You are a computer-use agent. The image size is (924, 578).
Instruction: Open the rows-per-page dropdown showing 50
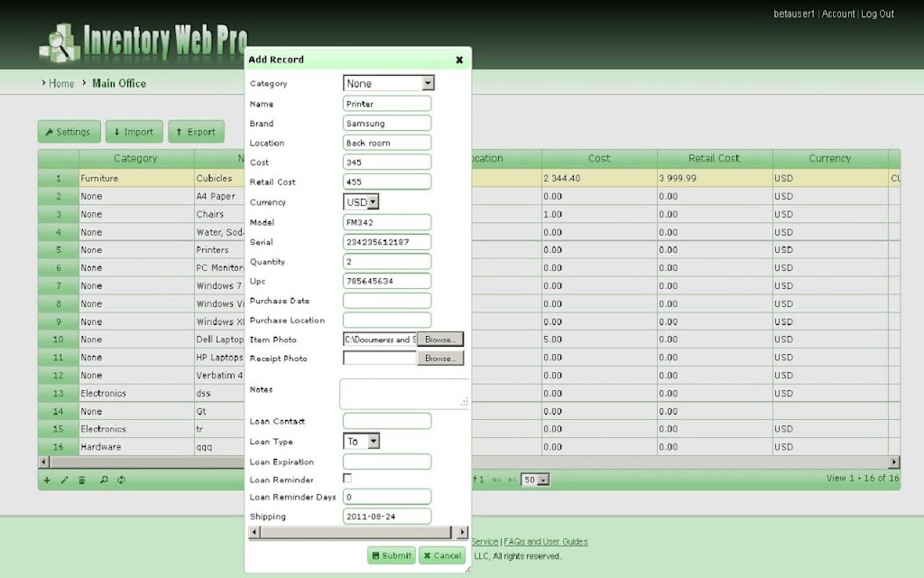pyautogui.click(x=535, y=480)
